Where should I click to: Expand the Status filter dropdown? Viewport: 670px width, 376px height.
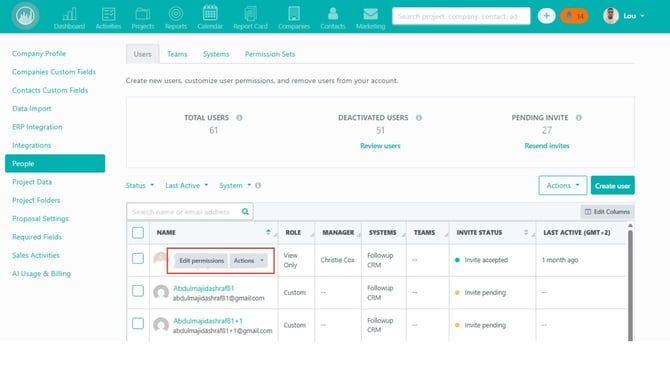[x=140, y=185]
